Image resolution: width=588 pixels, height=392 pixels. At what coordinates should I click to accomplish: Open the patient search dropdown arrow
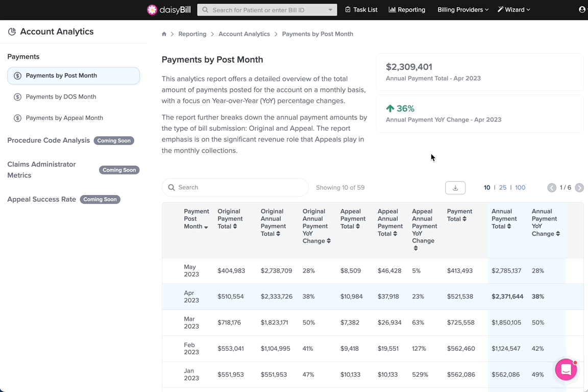click(x=330, y=10)
